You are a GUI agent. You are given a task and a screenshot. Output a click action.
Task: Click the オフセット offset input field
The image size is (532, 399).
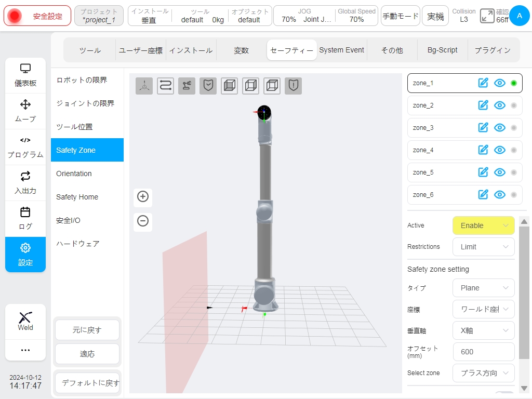pyautogui.click(x=484, y=352)
